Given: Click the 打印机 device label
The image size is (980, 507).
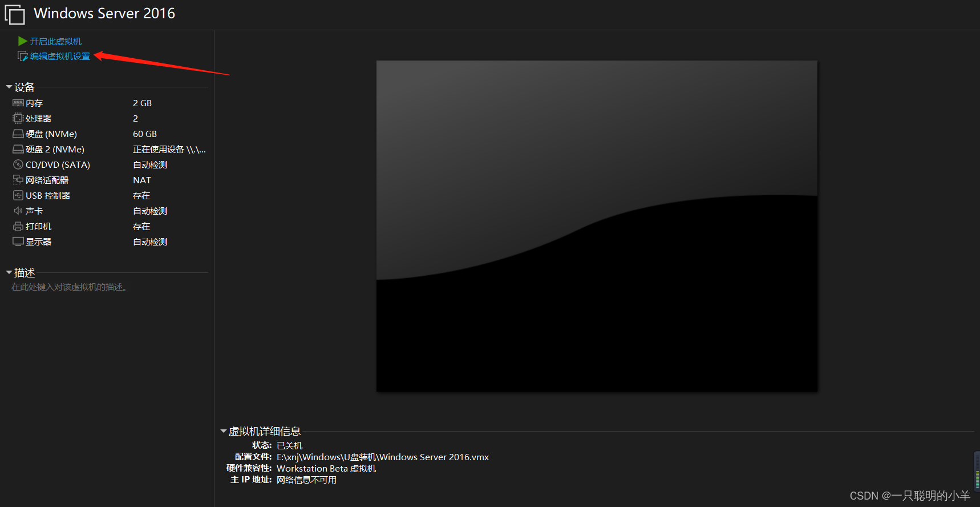Looking at the screenshot, I should [x=39, y=227].
